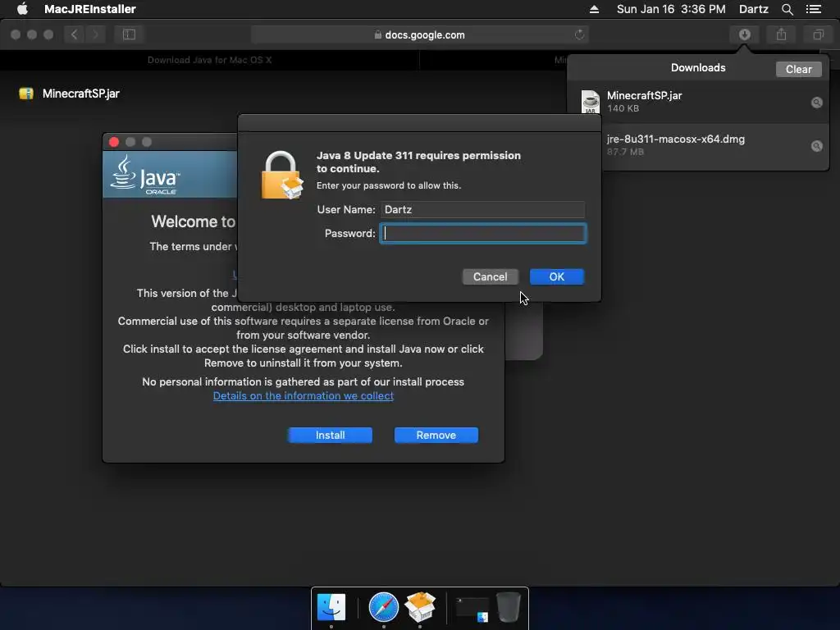Viewport: 840px width, 630px height.
Task: Click the User Name field
Action: pos(482,209)
